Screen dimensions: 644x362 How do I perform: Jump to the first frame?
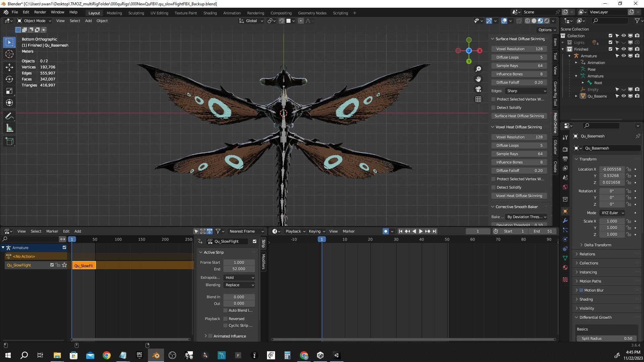[x=400, y=231]
